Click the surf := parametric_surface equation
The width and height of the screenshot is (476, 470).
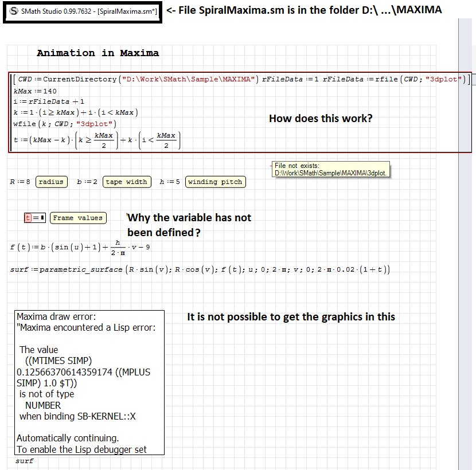(200, 269)
